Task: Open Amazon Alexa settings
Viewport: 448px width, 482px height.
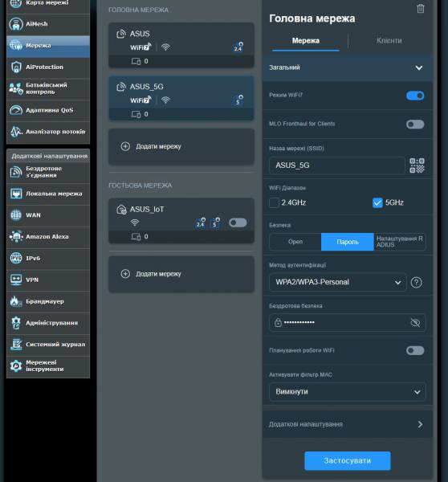Action: [x=48, y=237]
